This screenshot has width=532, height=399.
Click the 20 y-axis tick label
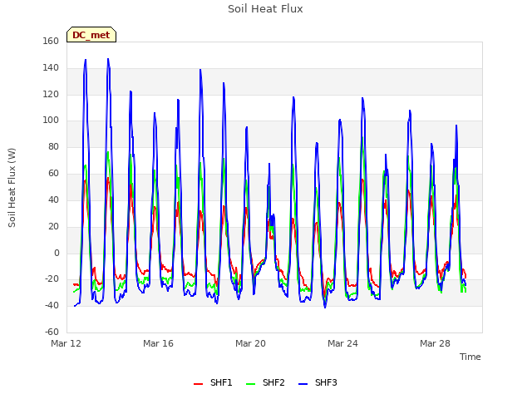click(53, 226)
